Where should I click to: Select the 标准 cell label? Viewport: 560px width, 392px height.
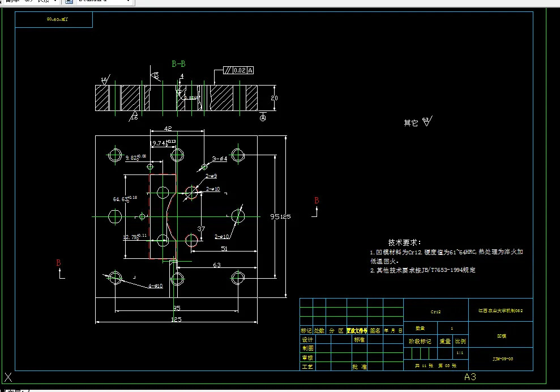[x=360, y=339]
